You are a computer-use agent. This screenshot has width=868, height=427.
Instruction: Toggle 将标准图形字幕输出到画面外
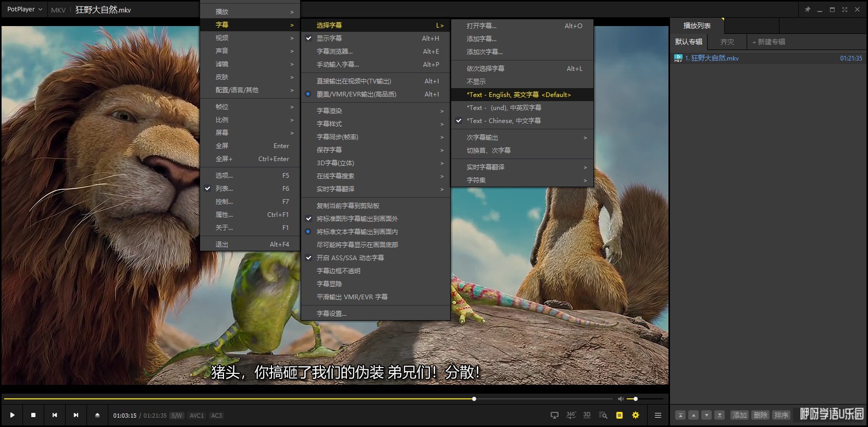pos(375,218)
